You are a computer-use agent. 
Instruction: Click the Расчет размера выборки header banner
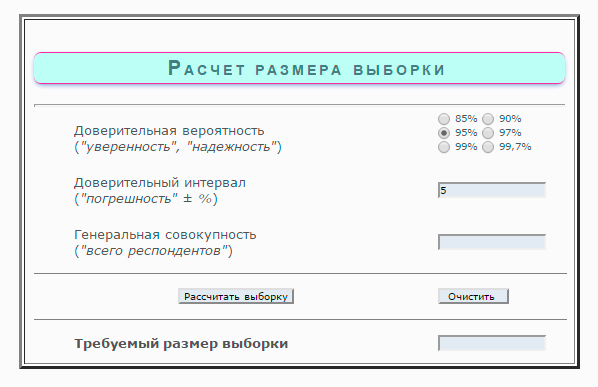coord(299,68)
